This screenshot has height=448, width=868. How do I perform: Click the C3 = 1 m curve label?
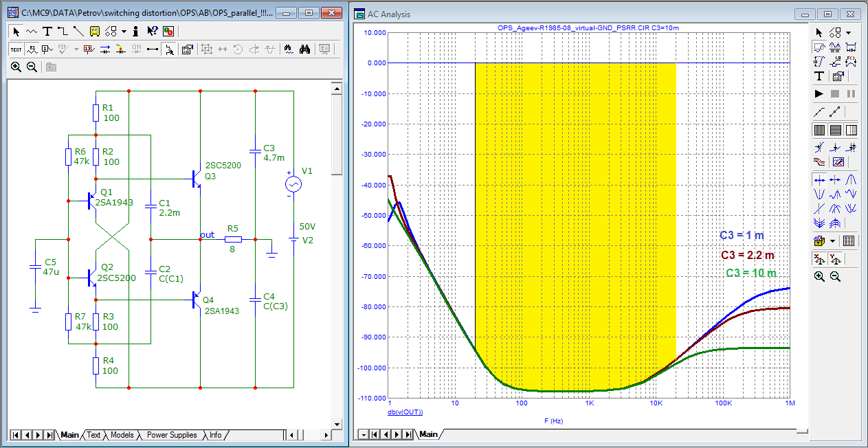pyautogui.click(x=742, y=236)
